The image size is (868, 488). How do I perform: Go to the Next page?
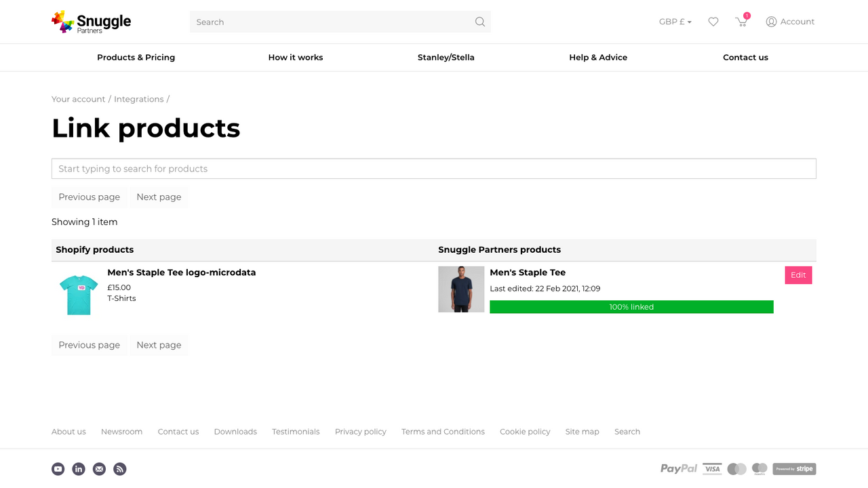159,197
